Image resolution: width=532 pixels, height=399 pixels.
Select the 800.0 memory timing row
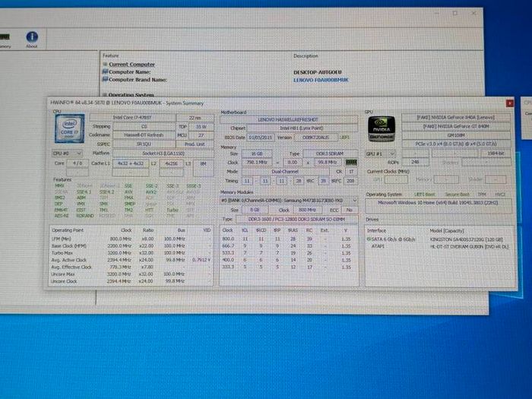(289, 239)
